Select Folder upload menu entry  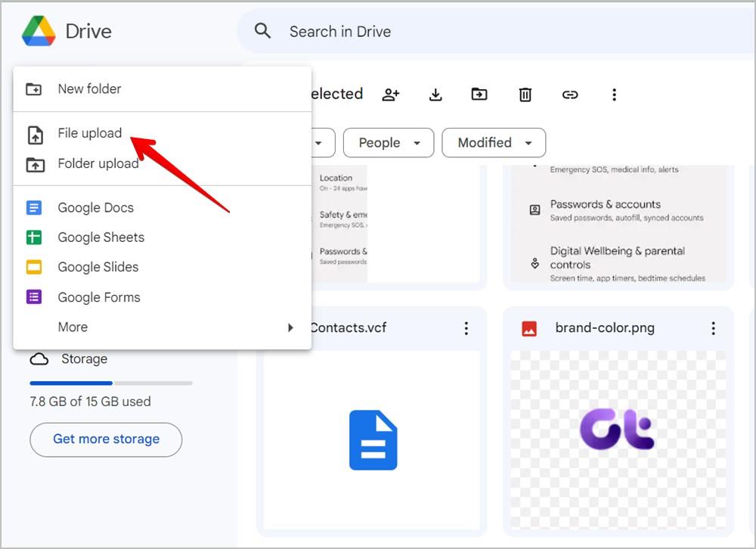162,164
